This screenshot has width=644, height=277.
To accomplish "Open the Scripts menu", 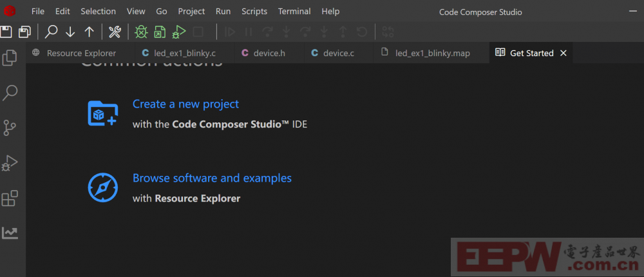I will coord(254,12).
